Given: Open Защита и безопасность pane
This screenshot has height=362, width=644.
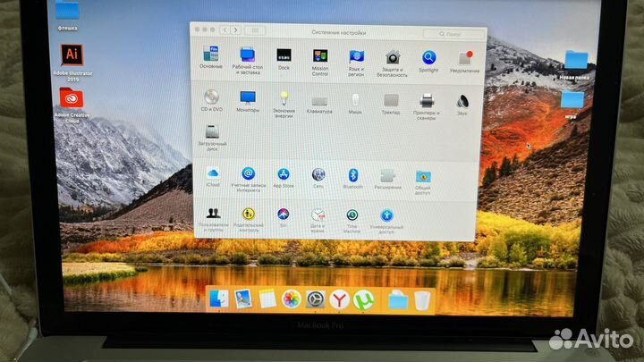Looking at the screenshot, I should [x=393, y=57].
